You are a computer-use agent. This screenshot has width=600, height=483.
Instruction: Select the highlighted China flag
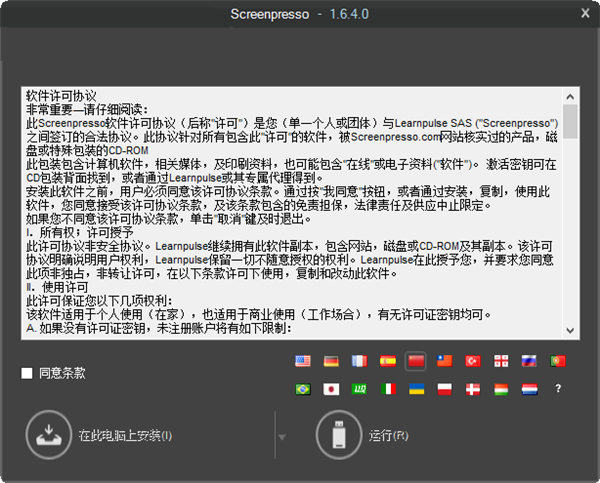(x=416, y=361)
